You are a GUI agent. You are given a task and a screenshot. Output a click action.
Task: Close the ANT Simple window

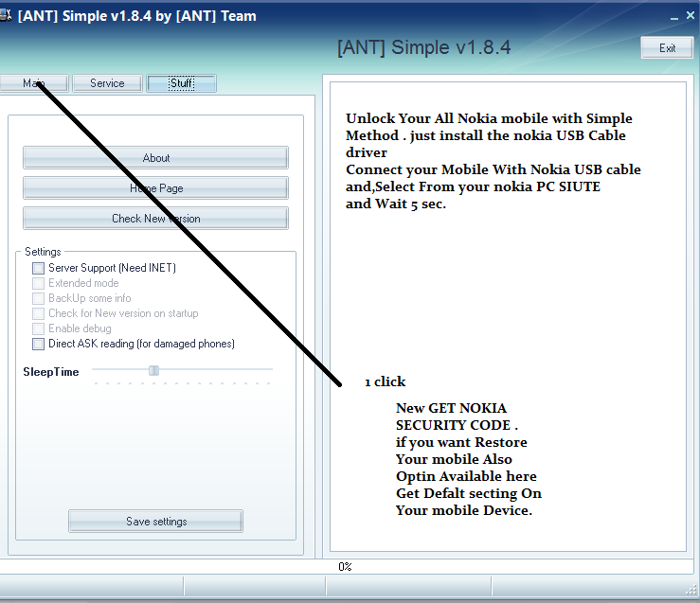tap(691, 15)
